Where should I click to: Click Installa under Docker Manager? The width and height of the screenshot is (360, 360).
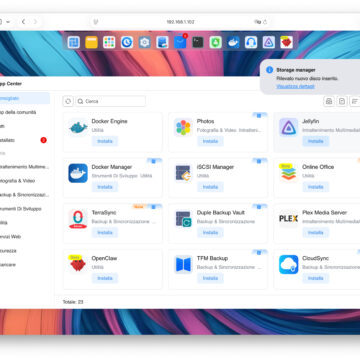[x=105, y=187]
